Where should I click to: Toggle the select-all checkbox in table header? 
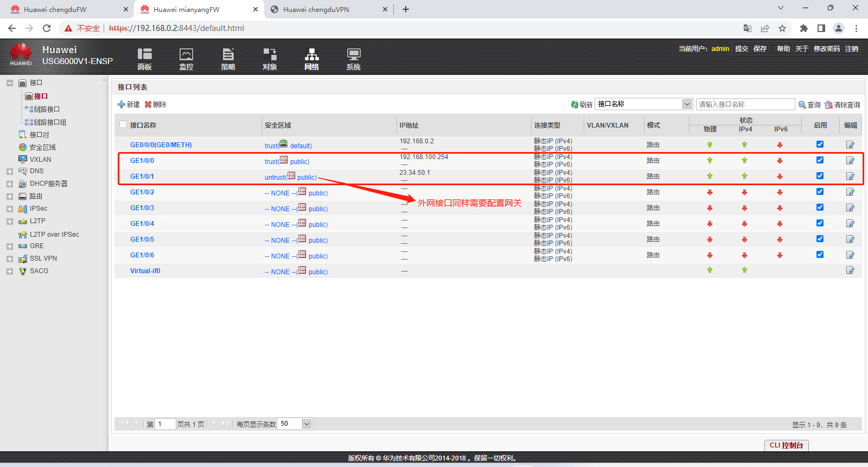[x=123, y=125]
